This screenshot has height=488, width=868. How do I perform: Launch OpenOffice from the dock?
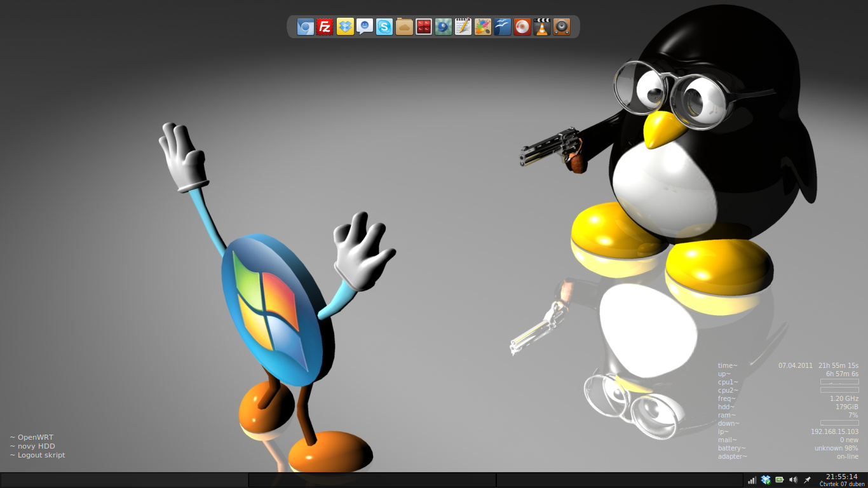pyautogui.click(x=503, y=27)
